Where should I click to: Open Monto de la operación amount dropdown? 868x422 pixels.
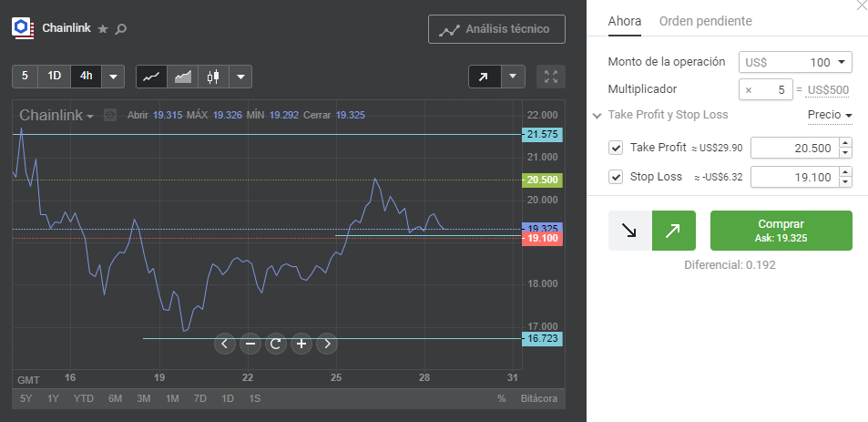click(x=842, y=63)
